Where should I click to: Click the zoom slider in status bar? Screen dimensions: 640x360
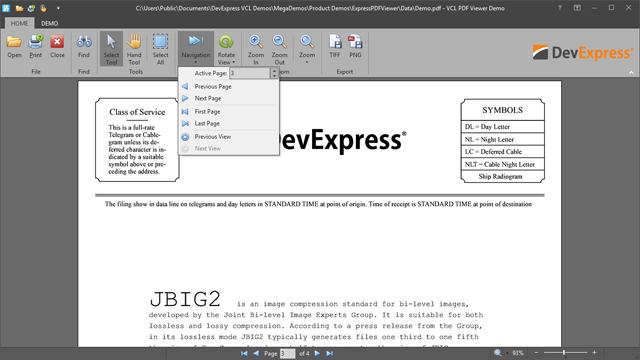pos(565,353)
